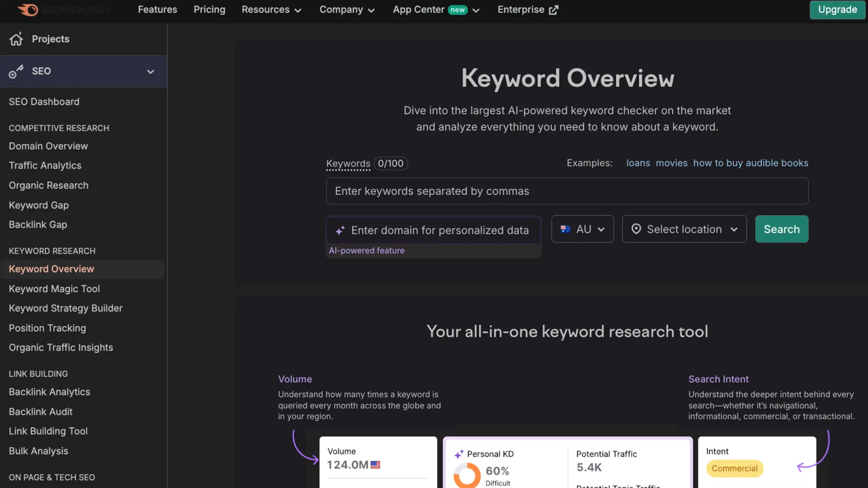
Task: Click the US flag beside 124.0M volume
Action: click(x=375, y=465)
